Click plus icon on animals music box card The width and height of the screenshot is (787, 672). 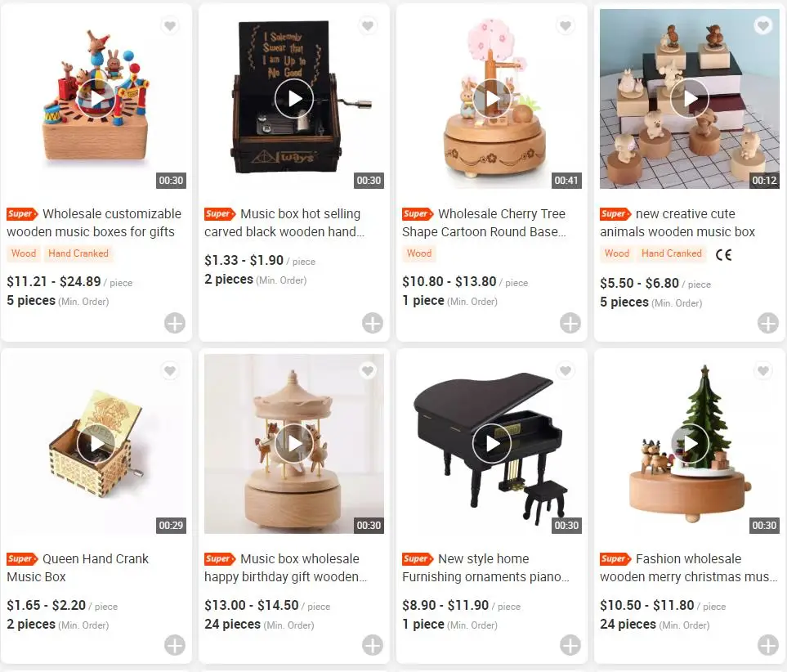point(768,323)
